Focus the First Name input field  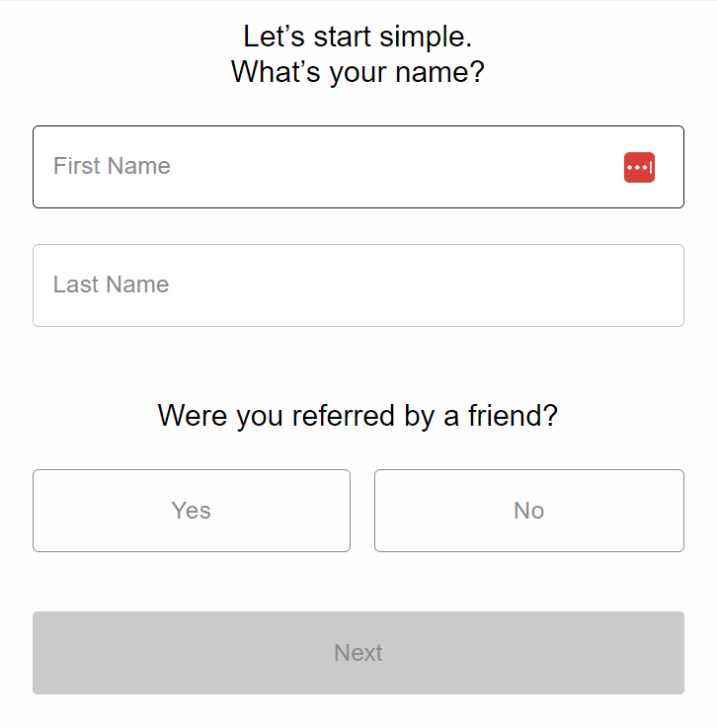coord(358,167)
